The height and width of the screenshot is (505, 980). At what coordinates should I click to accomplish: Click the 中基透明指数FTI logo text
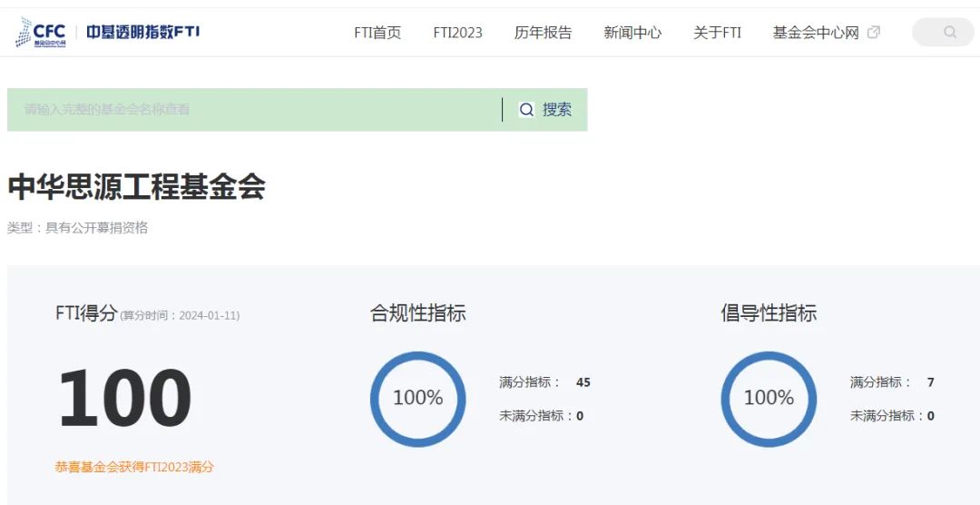point(143,32)
